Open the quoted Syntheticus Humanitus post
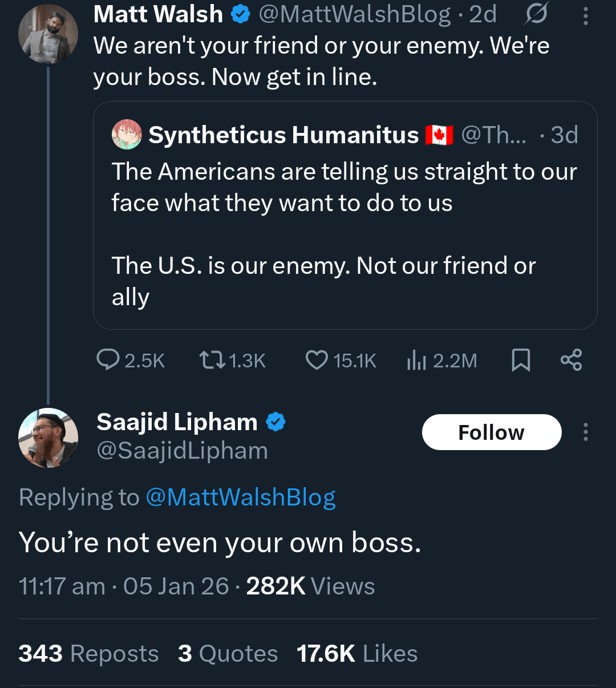The image size is (616, 688). click(x=345, y=234)
